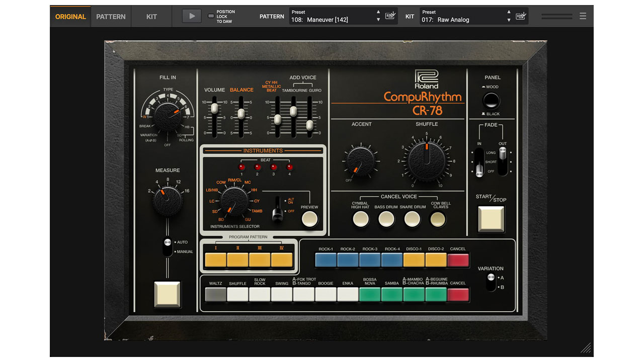Click the kit preset save icon

[521, 16]
